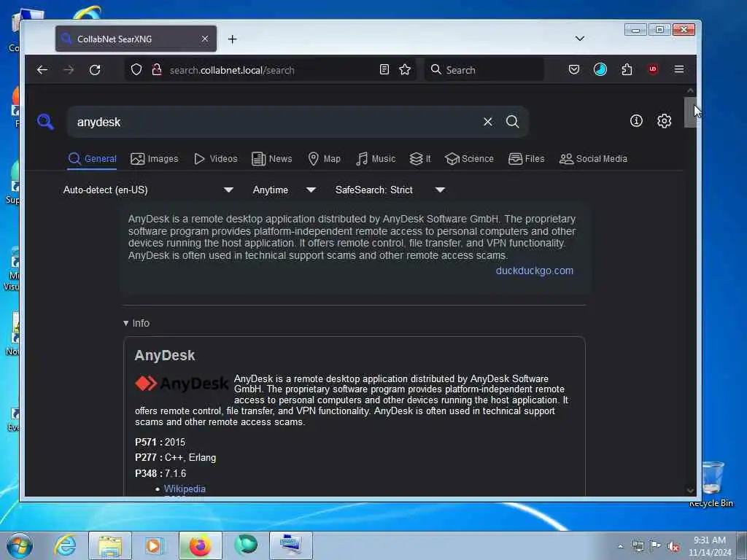Open a new browser tab
This screenshot has width=747, height=560.
pos(233,39)
